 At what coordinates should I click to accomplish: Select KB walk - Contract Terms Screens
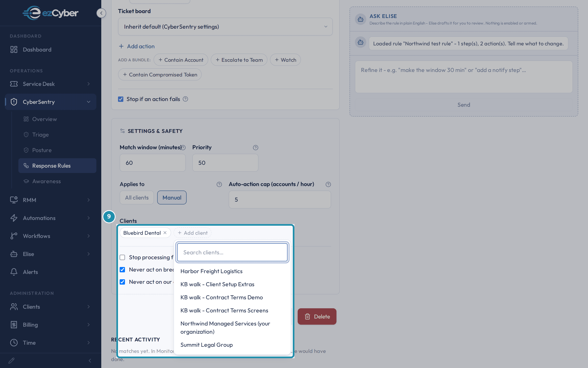[x=232, y=310]
